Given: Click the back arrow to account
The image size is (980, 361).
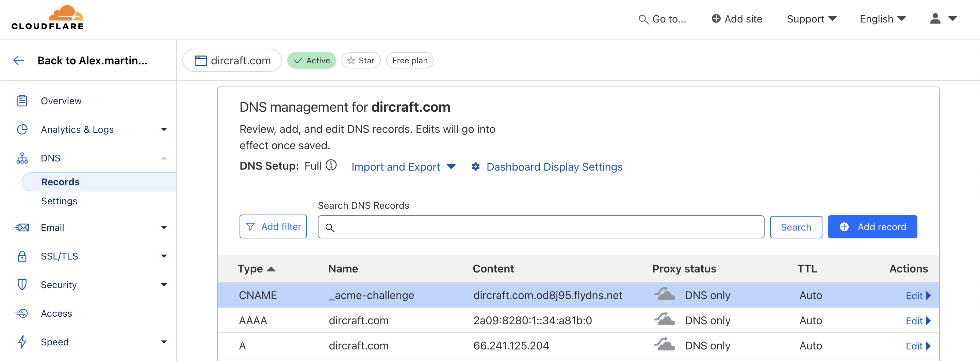Looking at the screenshot, I should coord(19,60).
